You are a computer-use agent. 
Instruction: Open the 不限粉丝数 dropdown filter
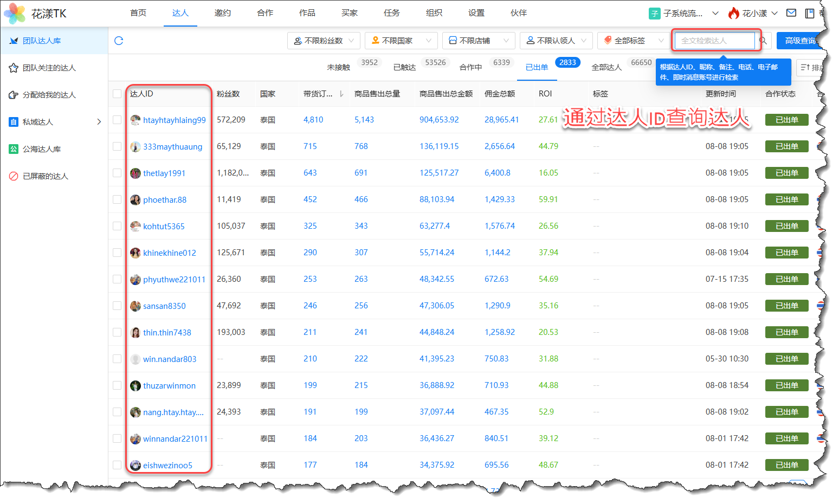tap(323, 41)
